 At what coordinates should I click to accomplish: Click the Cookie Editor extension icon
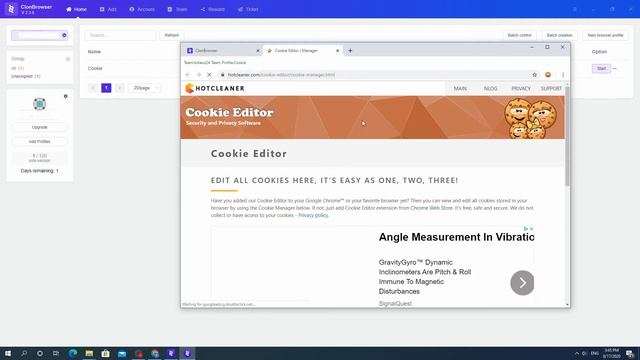pos(548,75)
